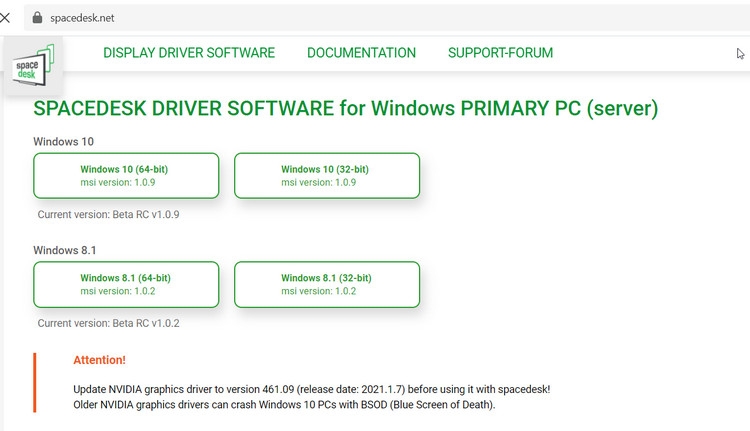Open the DISPLAY DRIVER SOFTWARE menu
Image resolution: width=750 pixels, height=431 pixels.
[189, 53]
